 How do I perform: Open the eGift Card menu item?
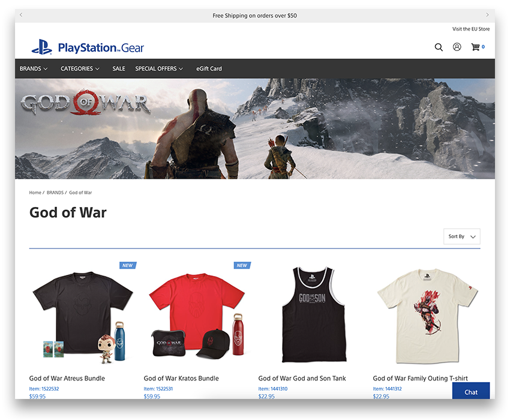209,68
